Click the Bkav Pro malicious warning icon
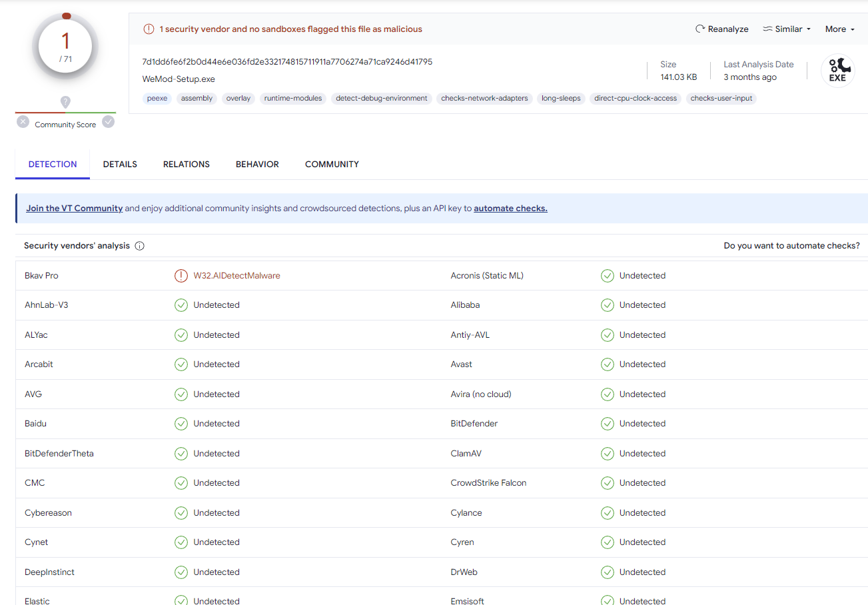868x605 pixels. click(181, 276)
